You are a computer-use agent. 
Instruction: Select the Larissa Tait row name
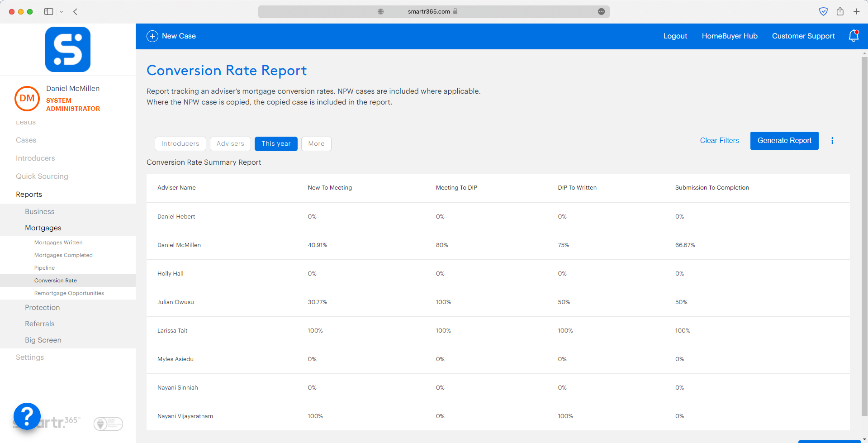(172, 331)
